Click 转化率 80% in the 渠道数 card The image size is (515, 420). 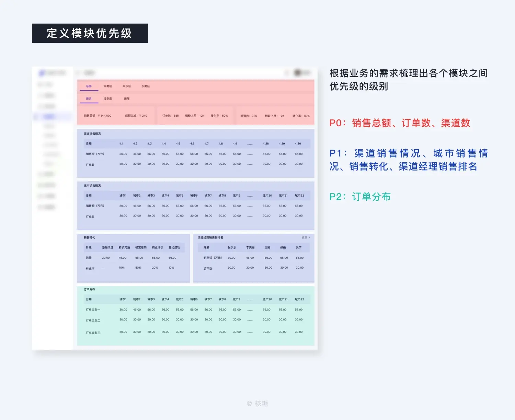301,116
